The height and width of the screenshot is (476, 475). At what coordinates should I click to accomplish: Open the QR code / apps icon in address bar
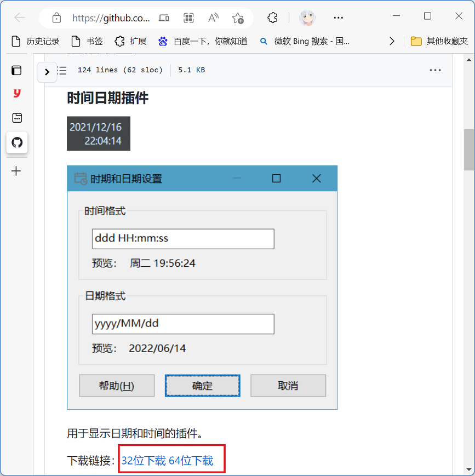pyautogui.click(x=188, y=18)
